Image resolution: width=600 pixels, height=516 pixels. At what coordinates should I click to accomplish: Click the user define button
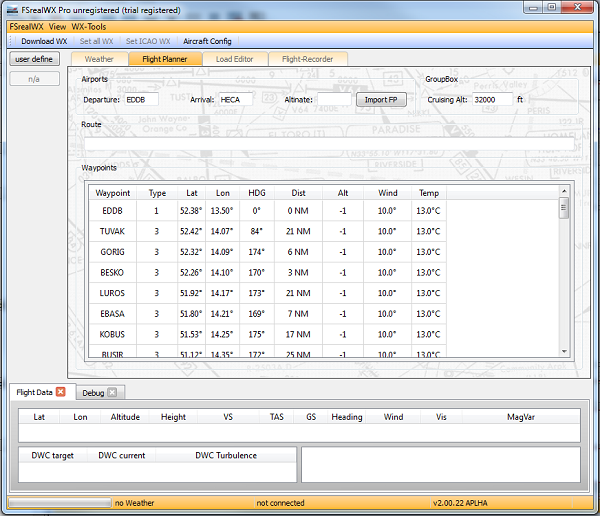(x=35, y=59)
